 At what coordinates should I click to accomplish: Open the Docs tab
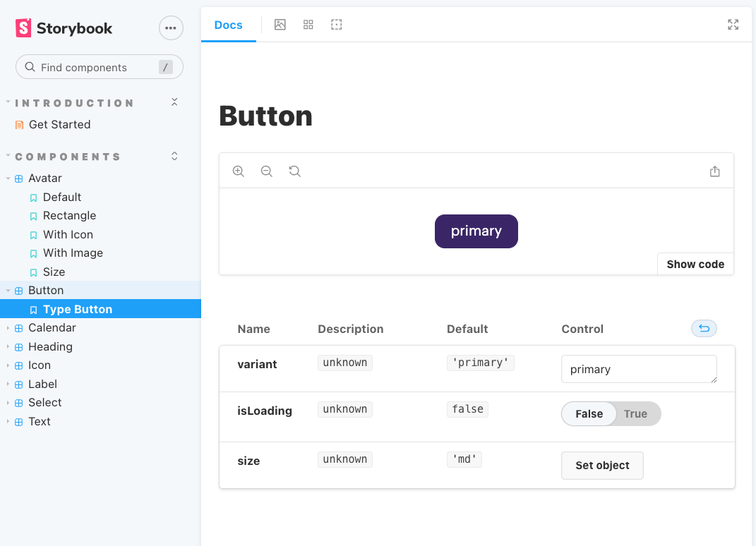tap(228, 25)
